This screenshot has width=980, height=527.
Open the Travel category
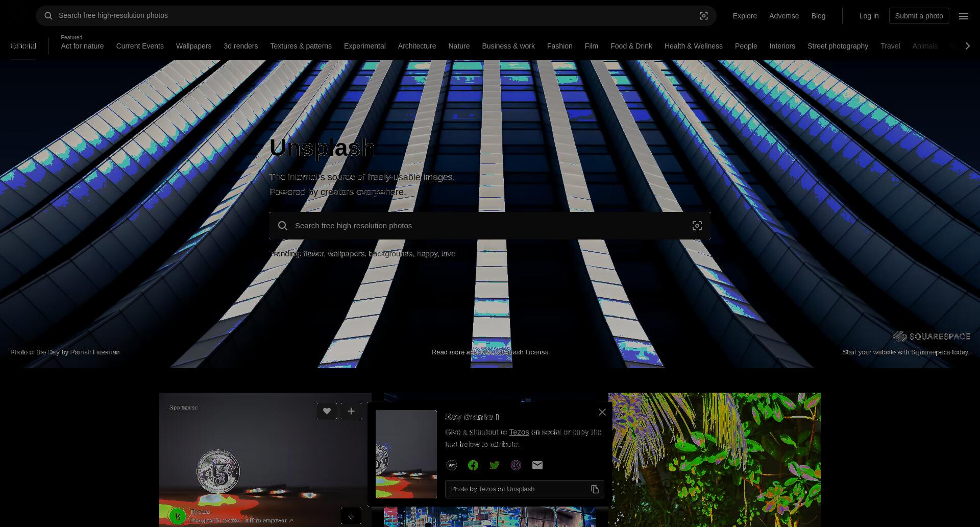890,46
